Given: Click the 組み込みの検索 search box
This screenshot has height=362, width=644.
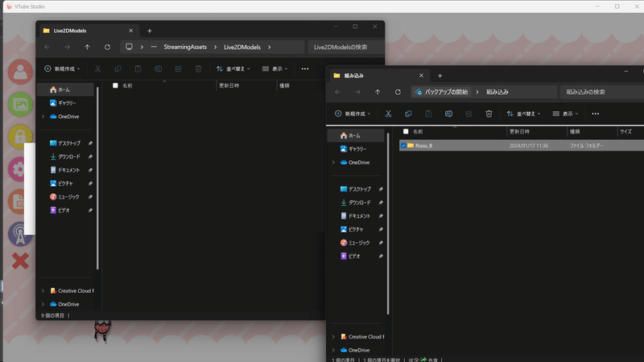Looking at the screenshot, I should click(601, 92).
